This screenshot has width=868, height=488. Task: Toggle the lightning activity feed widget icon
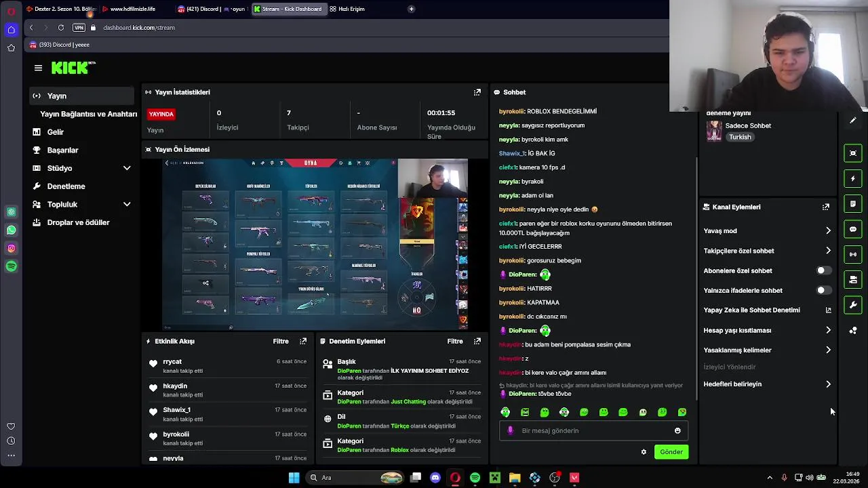[x=853, y=179]
